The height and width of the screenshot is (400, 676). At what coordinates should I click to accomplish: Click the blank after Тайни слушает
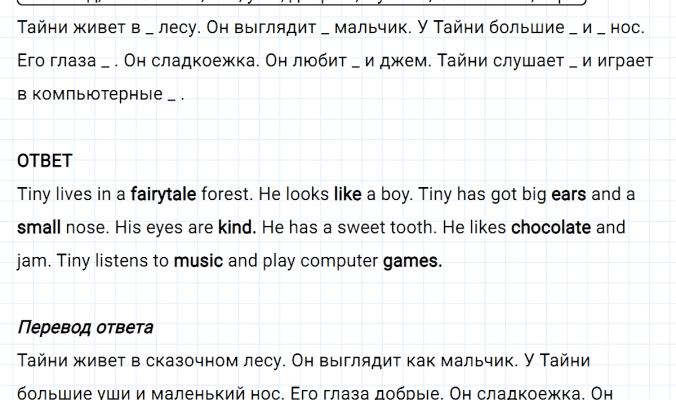tap(571, 62)
